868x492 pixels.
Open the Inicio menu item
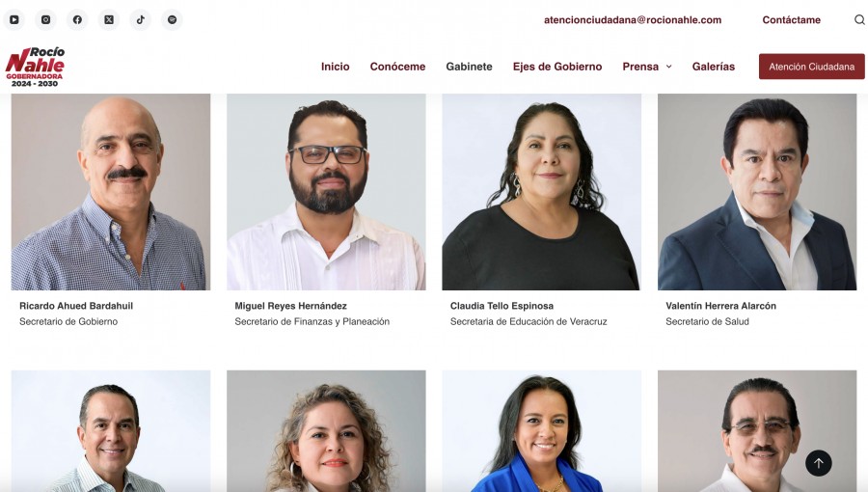tap(336, 67)
